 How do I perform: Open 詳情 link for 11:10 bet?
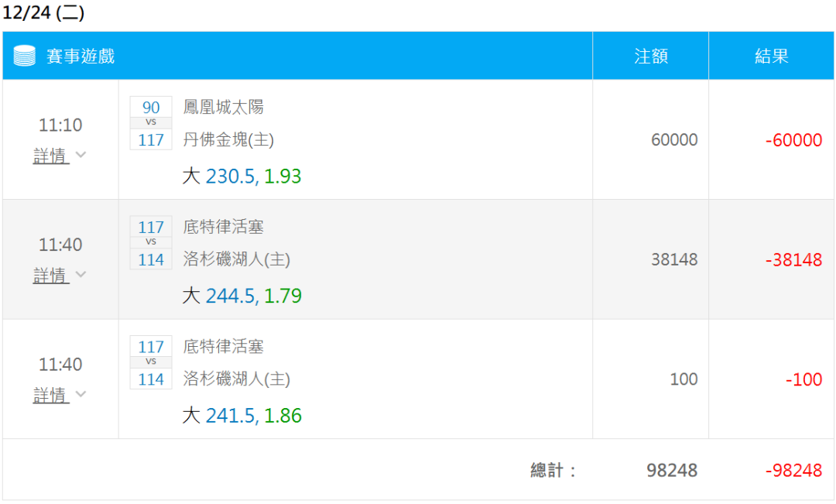click(x=51, y=156)
